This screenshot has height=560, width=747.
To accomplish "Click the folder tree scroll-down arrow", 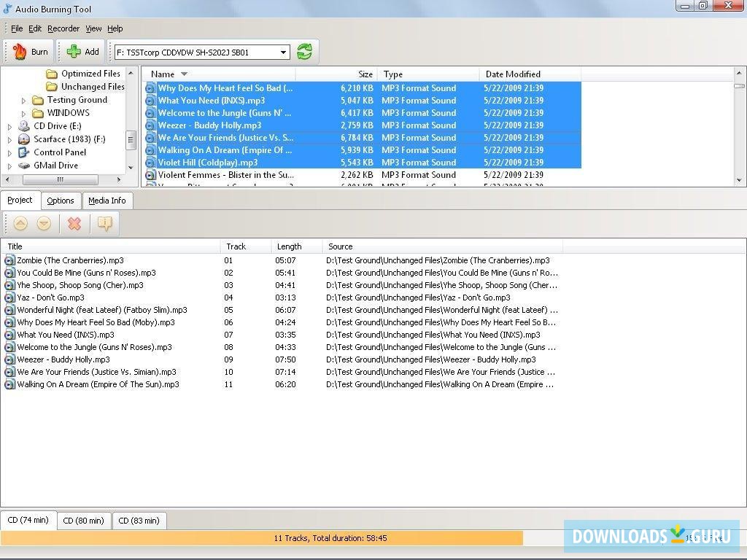I will (131, 168).
